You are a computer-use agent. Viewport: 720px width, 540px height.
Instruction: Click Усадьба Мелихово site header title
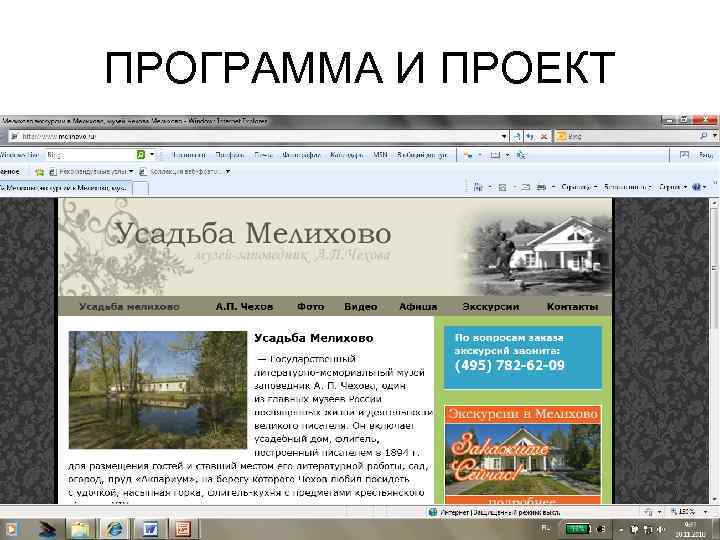click(x=253, y=233)
